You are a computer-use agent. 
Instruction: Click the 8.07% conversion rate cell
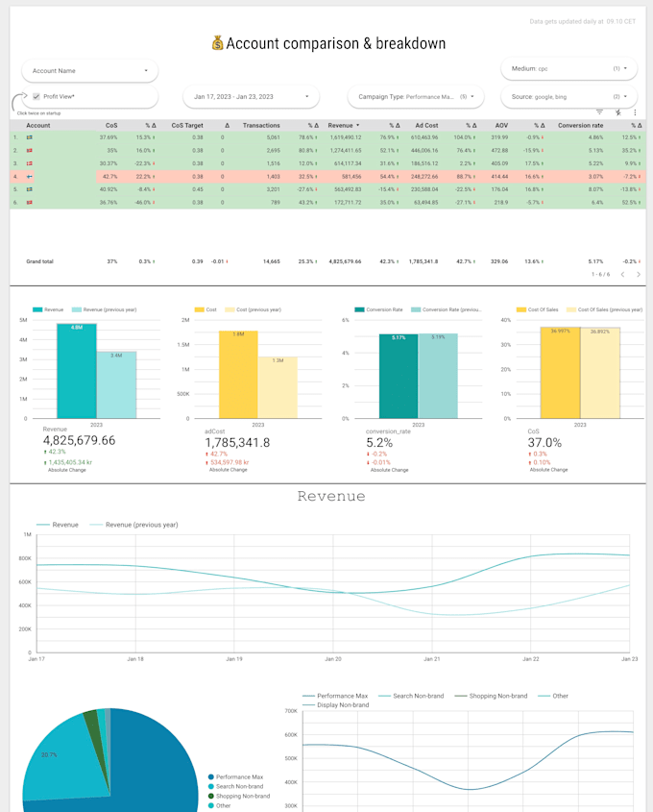595,189
